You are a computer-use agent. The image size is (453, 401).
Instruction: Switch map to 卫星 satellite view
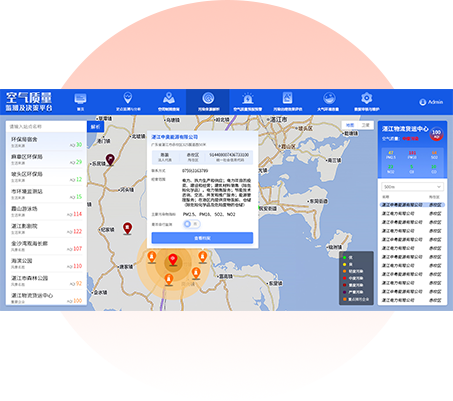point(366,125)
